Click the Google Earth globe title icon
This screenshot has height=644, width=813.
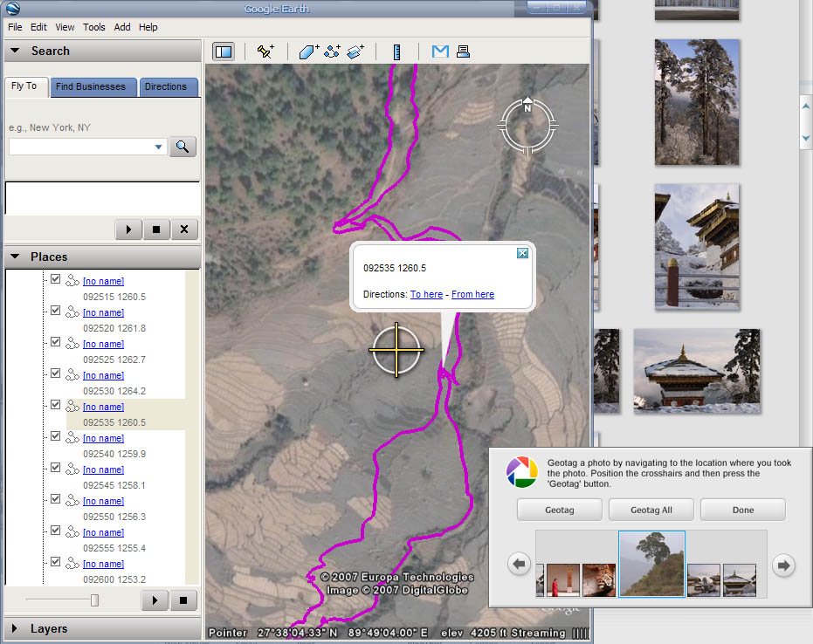12,8
